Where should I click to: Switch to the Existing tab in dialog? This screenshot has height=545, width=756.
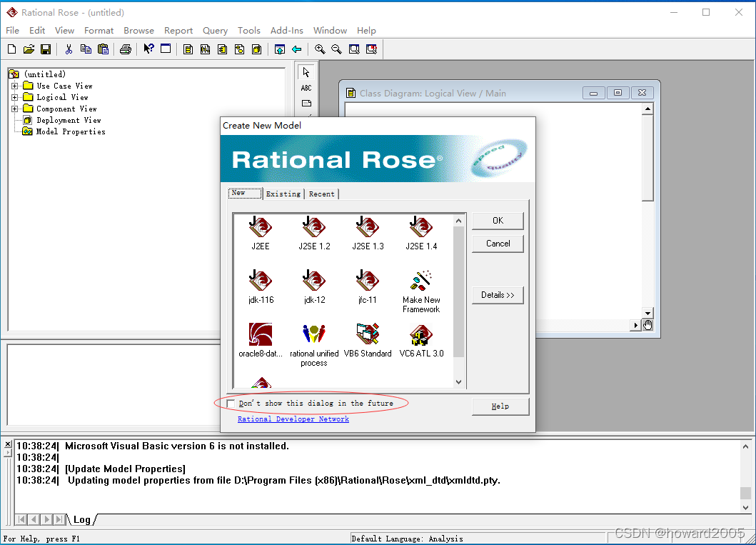point(283,194)
